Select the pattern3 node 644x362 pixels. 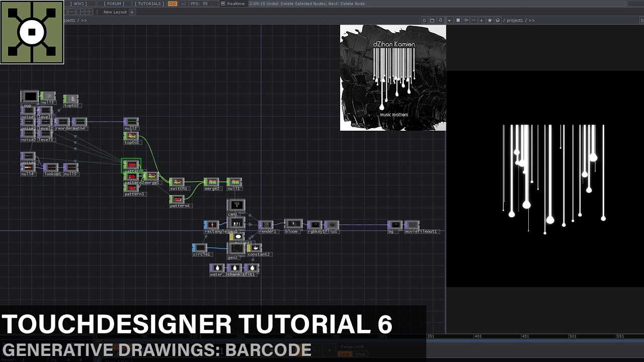[x=131, y=188]
